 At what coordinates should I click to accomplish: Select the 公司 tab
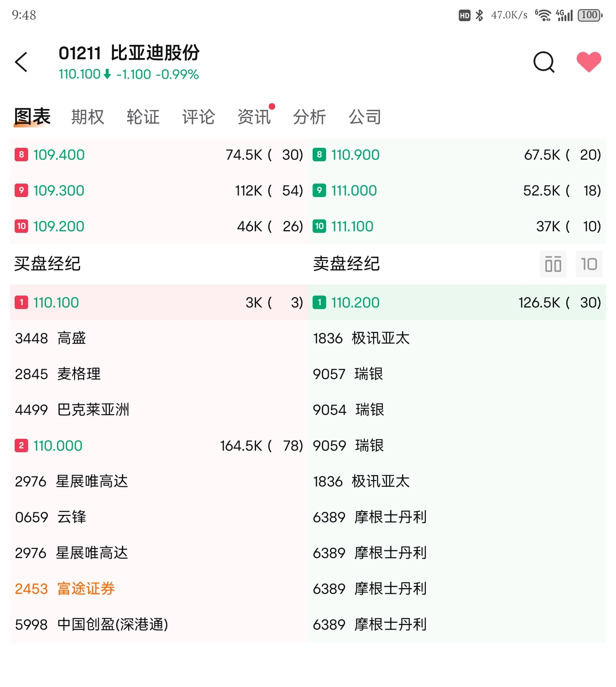click(x=365, y=117)
